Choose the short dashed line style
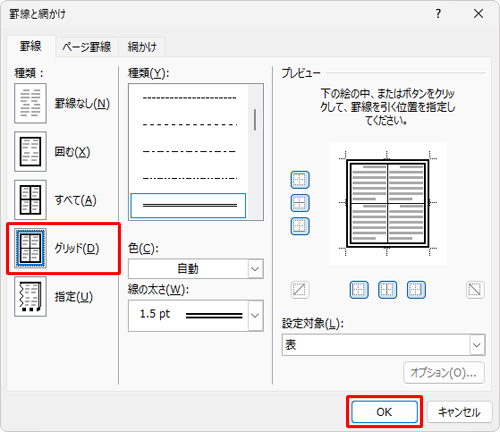The height and width of the screenshot is (432, 500). click(189, 125)
